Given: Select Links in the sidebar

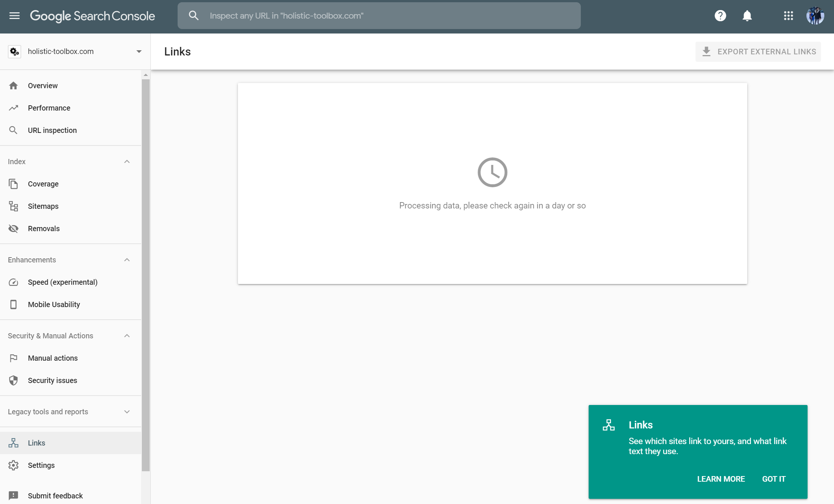Looking at the screenshot, I should pos(36,443).
